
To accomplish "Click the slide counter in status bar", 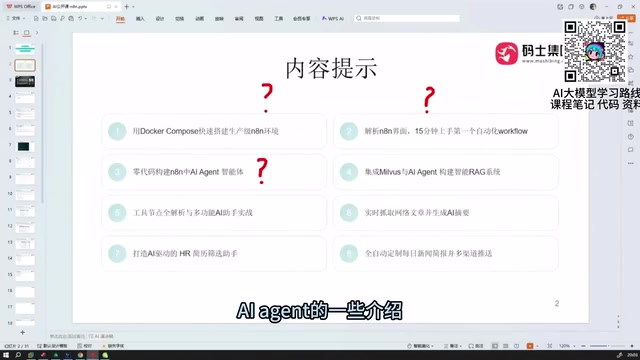I will coord(17,346).
